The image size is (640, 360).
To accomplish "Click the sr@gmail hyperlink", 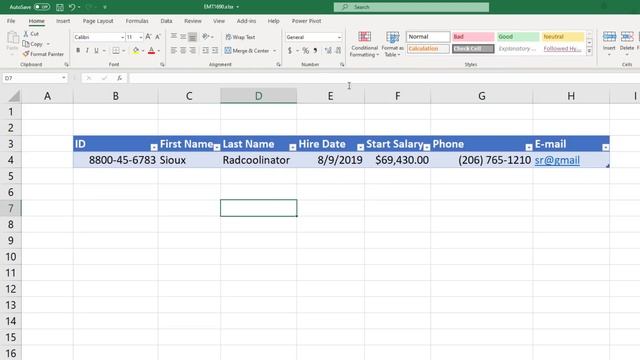I will (x=557, y=160).
